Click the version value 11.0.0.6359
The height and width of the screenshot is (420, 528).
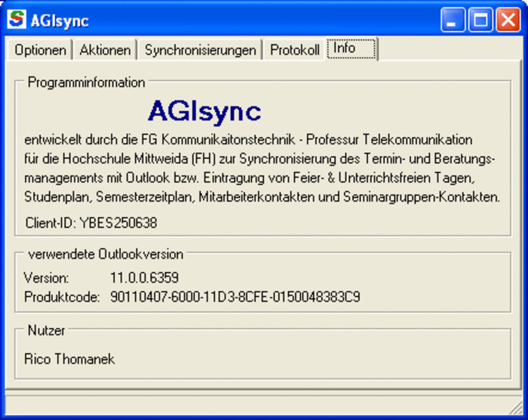point(145,278)
